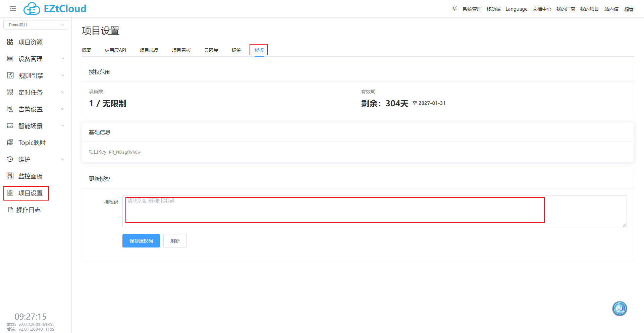Open the 监控面板 monitoring panel icon
The width and height of the screenshot is (644, 333).
click(x=10, y=176)
